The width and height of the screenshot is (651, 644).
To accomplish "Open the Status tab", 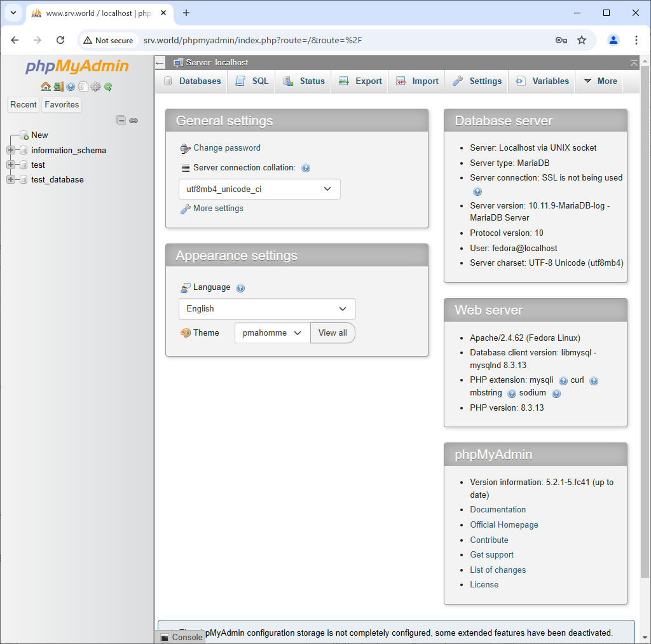I will 303,81.
